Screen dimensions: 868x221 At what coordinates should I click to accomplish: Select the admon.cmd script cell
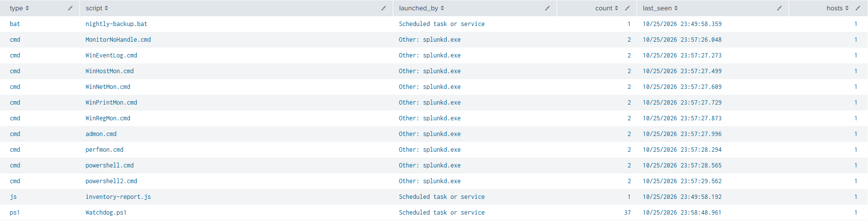tap(101, 134)
